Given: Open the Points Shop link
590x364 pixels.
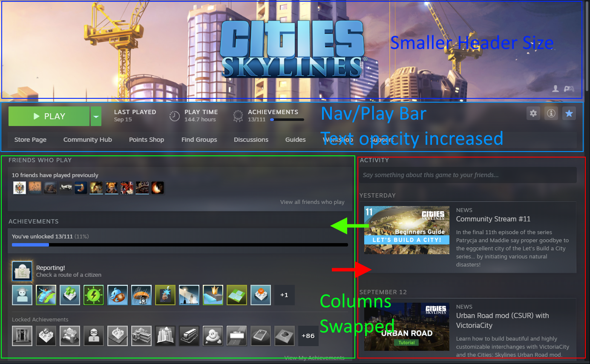Looking at the screenshot, I should click(x=147, y=140).
